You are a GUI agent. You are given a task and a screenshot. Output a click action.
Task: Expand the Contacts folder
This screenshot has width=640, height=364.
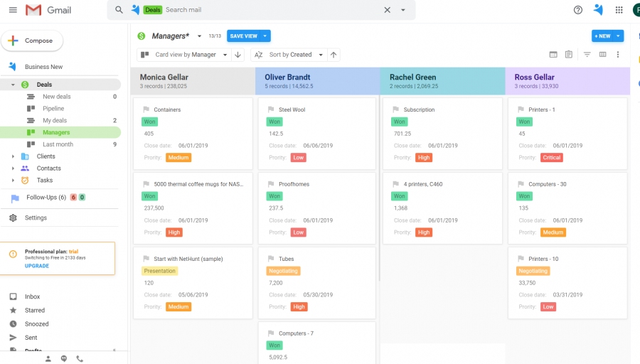(x=13, y=168)
